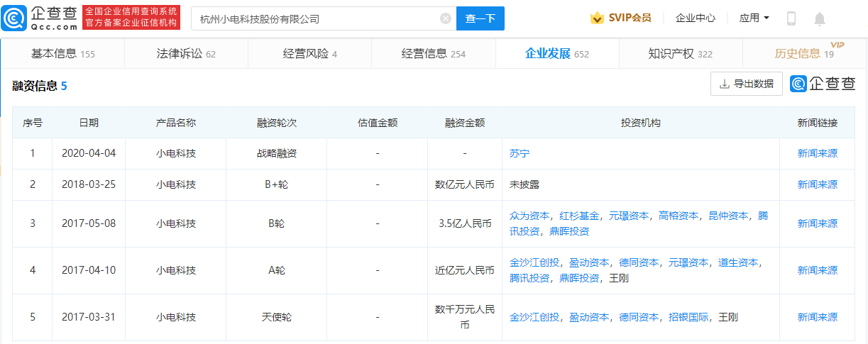Switch to the 经营风险 tab
The width and height of the screenshot is (868, 344).
pos(309,54)
